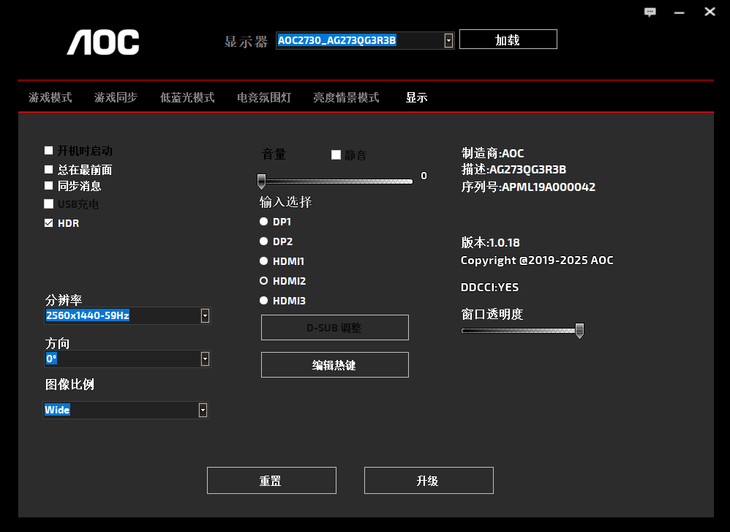Enable 总在最前面 checkbox
Viewport: 730px width, 532px height.
pos(48,169)
